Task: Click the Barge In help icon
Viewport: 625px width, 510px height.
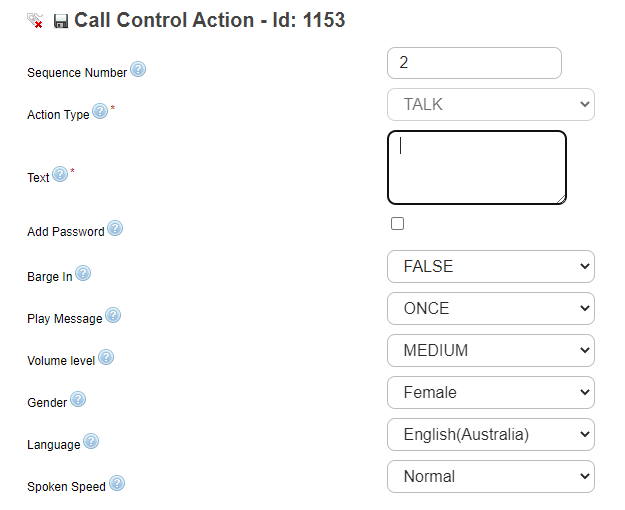Action: coord(83,273)
